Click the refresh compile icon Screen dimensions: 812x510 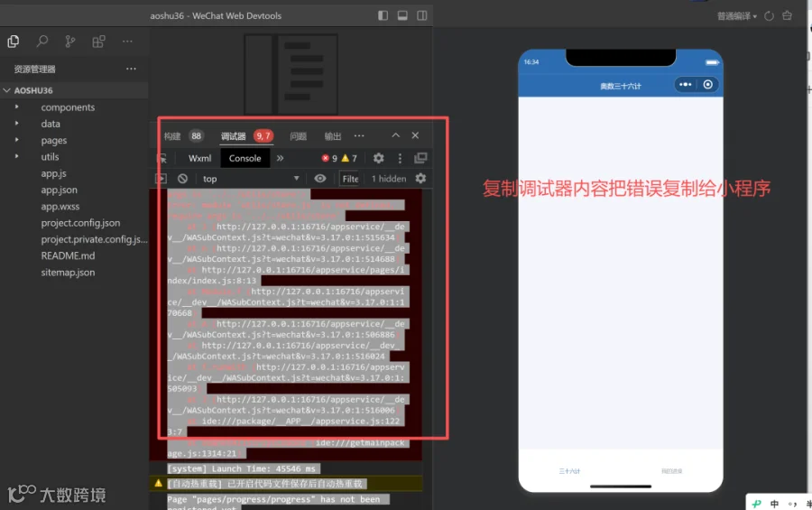point(769,16)
